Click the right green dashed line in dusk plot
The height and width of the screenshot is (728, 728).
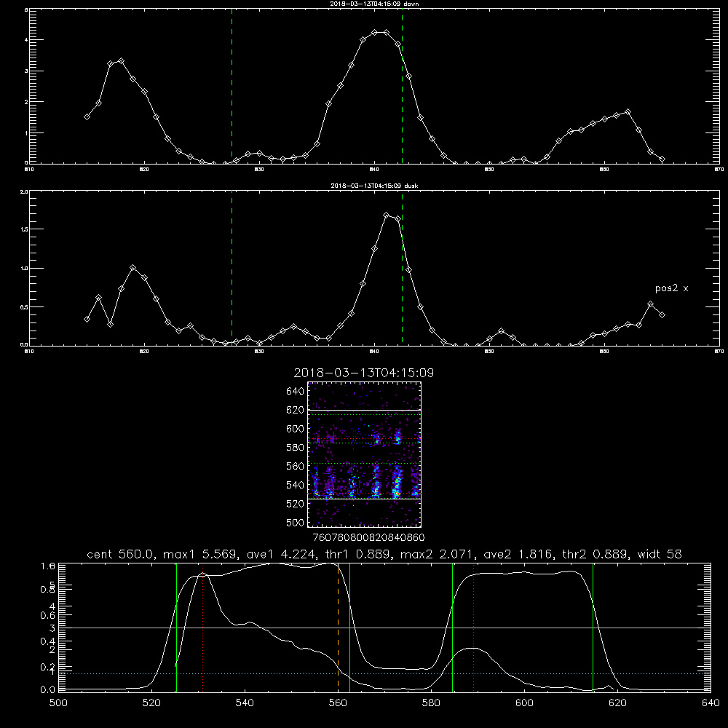(x=402, y=268)
